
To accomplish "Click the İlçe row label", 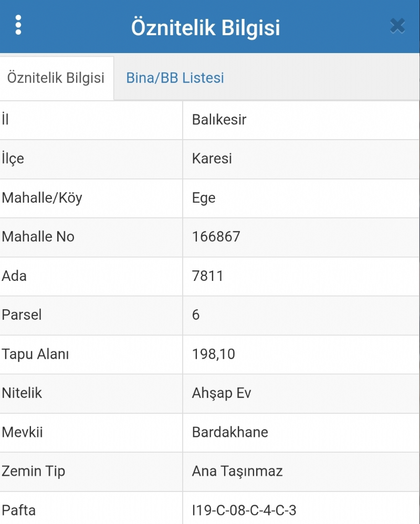I will [13, 159].
